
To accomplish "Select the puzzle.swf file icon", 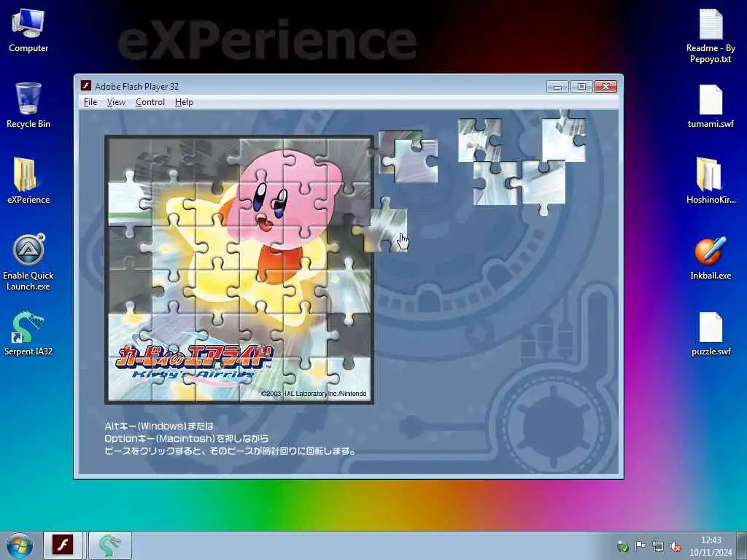I will tap(711, 333).
